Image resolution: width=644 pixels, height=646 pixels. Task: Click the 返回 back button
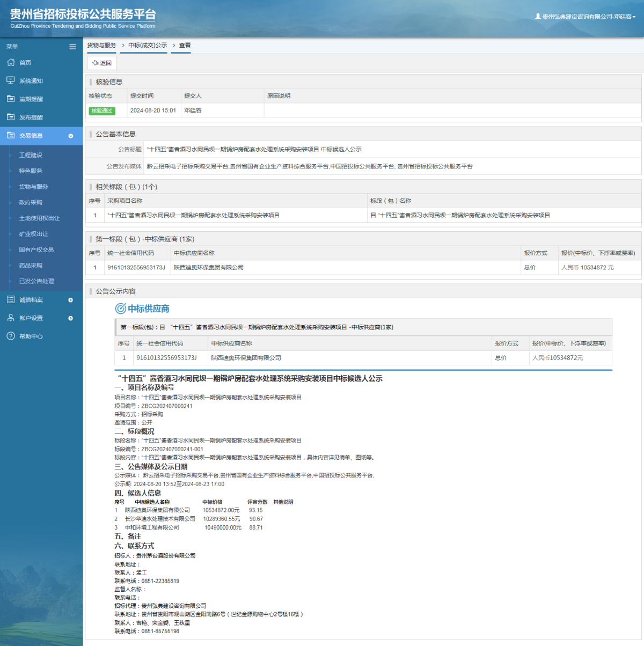click(102, 63)
